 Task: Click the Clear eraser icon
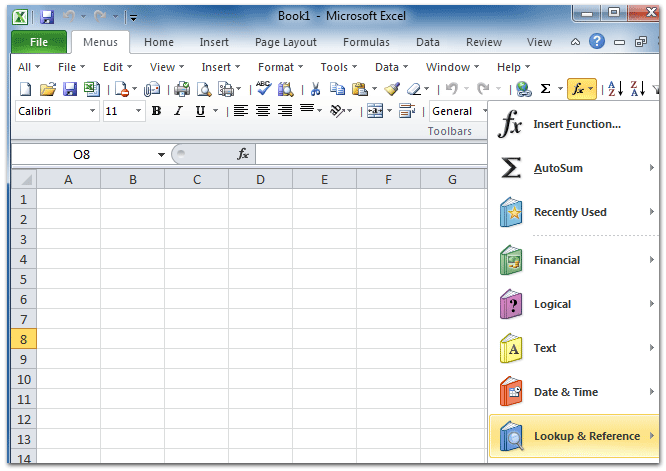pos(414,89)
